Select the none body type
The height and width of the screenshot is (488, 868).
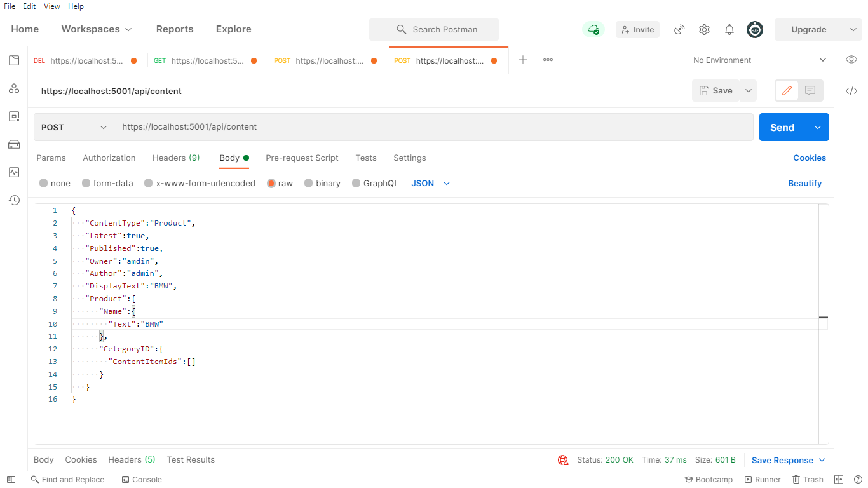55,183
